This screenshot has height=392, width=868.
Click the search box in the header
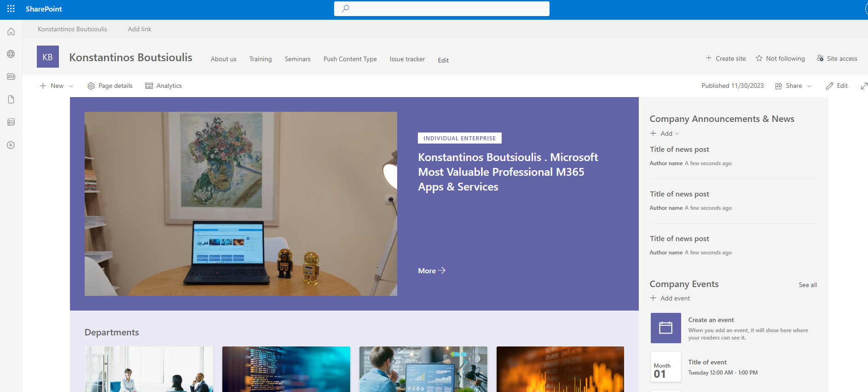442,9
